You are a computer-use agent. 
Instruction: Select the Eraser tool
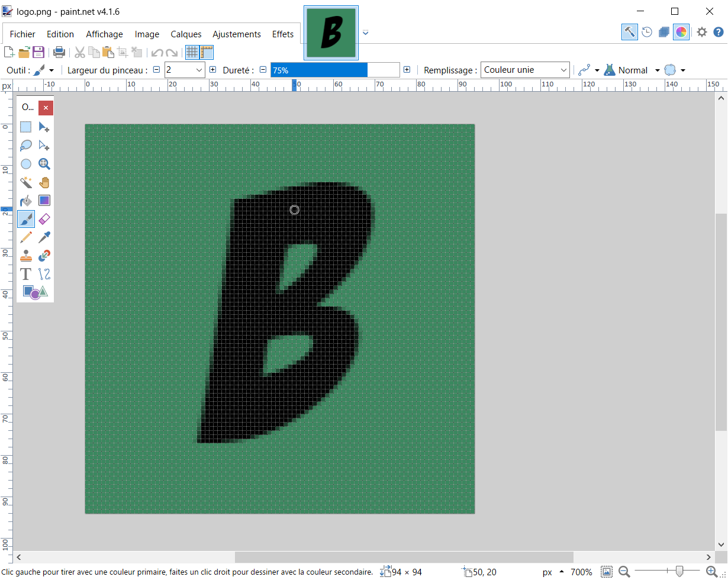tap(44, 220)
